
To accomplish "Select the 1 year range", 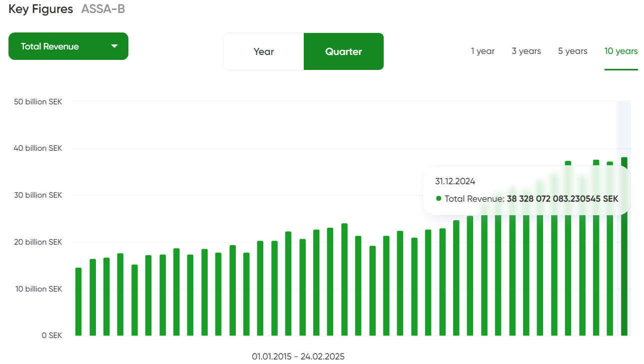I will point(483,51).
